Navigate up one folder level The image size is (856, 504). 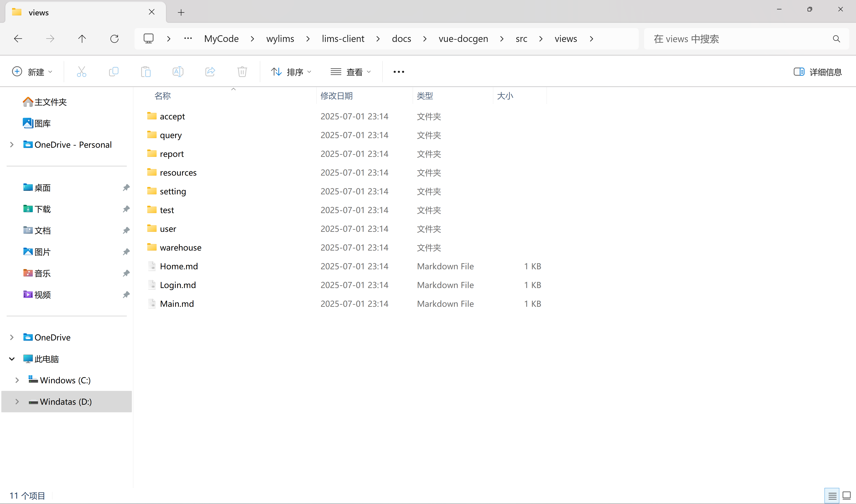point(82,38)
